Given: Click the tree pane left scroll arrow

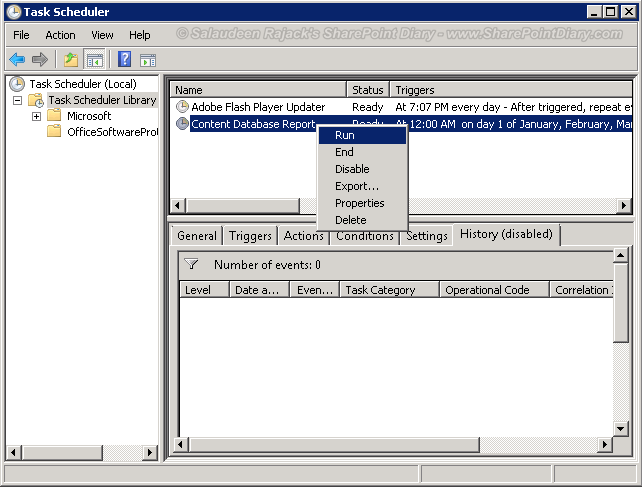Looking at the screenshot, I should pyautogui.click(x=14, y=453).
